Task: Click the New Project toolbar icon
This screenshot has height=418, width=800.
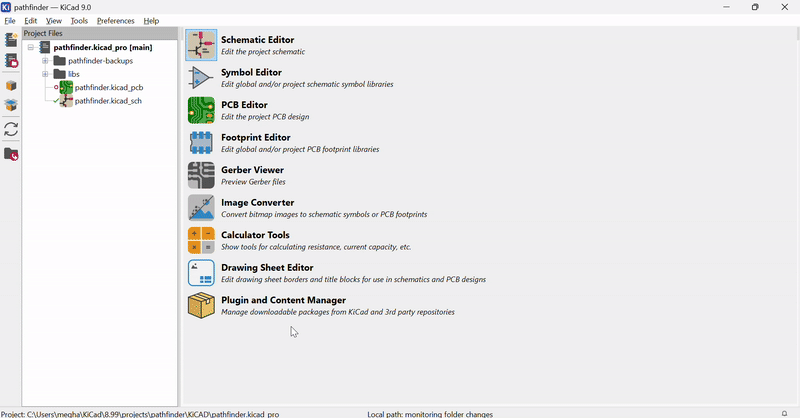Action: pyautogui.click(x=11, y=41)
